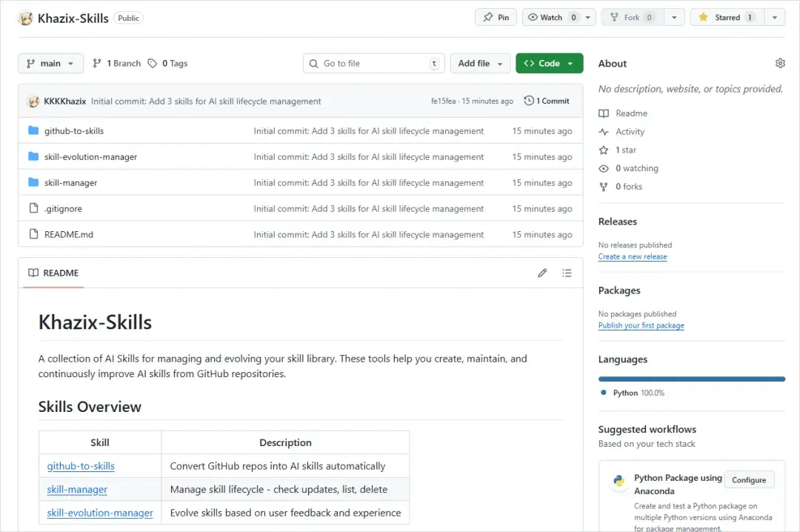Click the About settings gear icon
Viewport: 800px width, 532px height.
point(780,64)
